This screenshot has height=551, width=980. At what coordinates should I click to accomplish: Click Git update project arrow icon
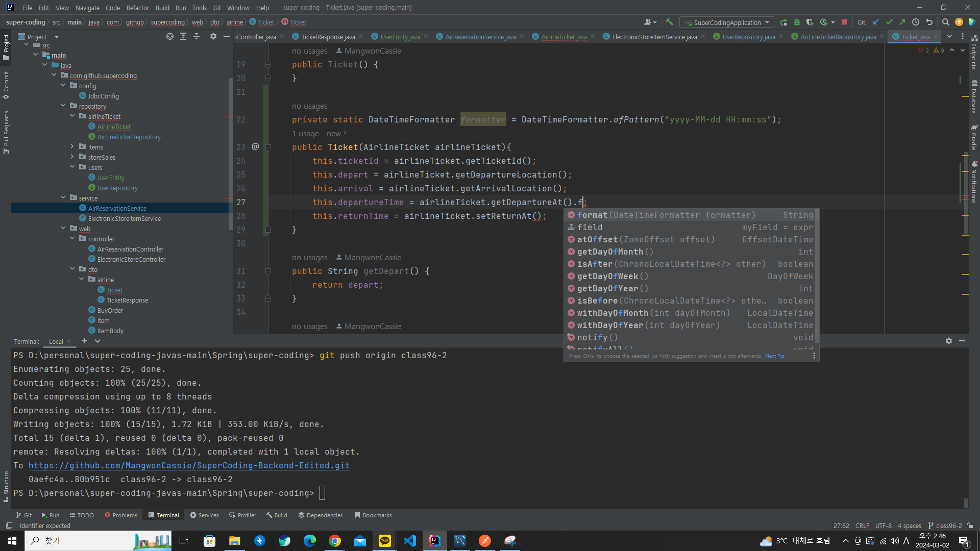click(876, 22)
